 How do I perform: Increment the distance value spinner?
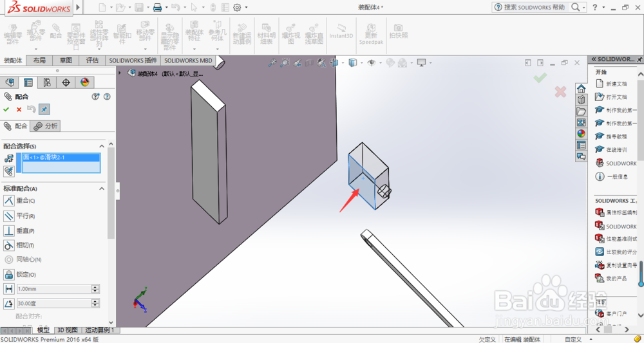pos(96,287)
